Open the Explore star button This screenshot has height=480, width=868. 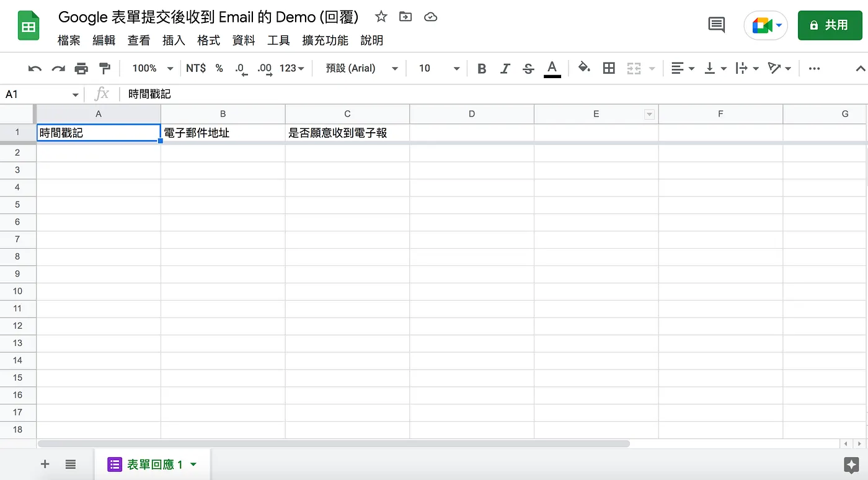click(x=851, y=465)
